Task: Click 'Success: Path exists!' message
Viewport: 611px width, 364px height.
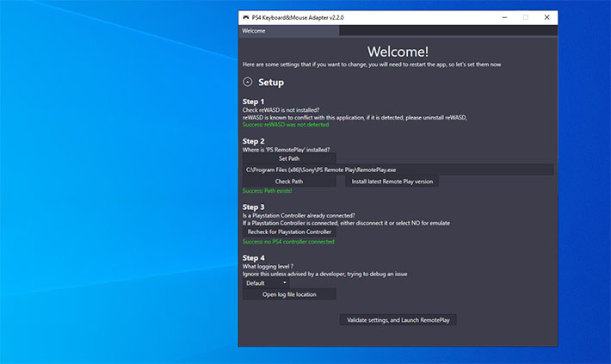Action: (x=267, y=190)
